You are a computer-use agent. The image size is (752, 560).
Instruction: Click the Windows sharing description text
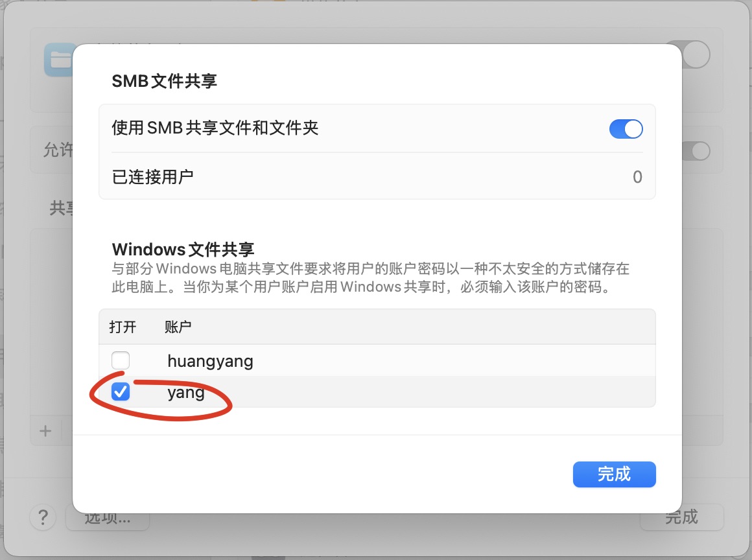[x=370, y=277]
